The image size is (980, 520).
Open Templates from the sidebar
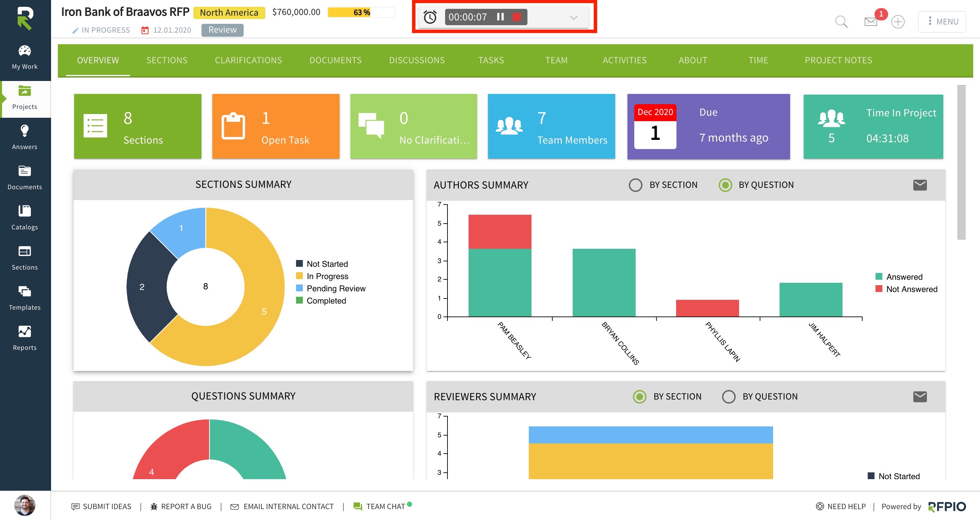click(x=25, y=298)
